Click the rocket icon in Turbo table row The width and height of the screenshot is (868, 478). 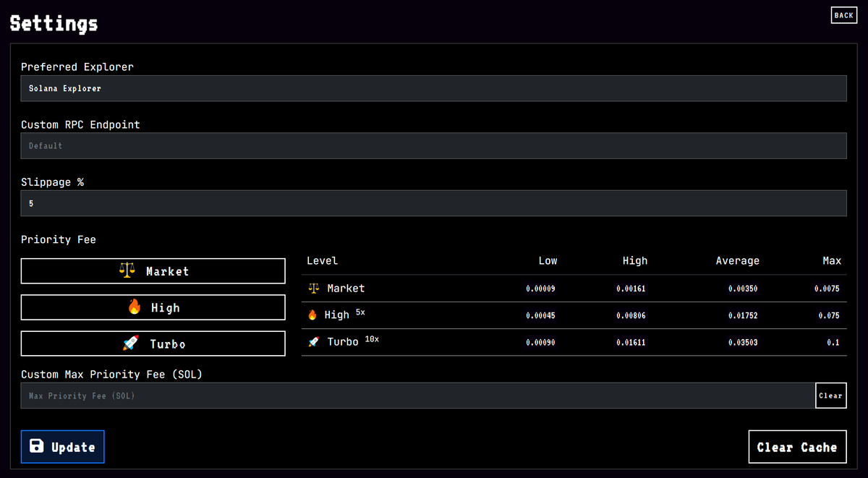(313, 342)
